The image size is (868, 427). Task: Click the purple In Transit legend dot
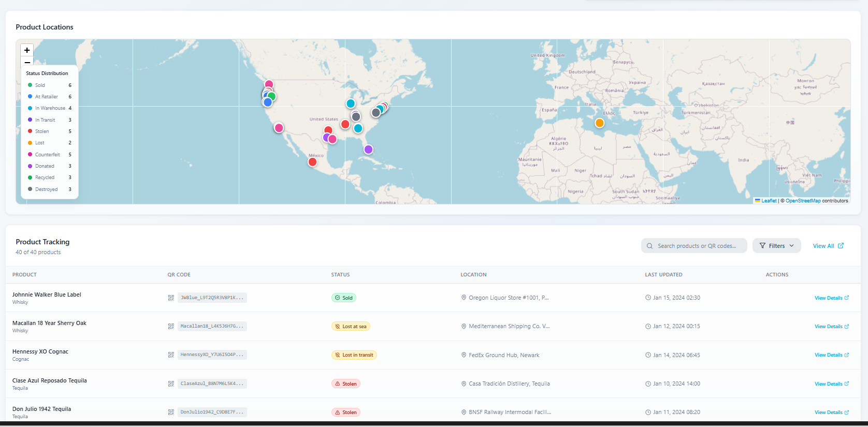pyautogui.click(x=30, y=120)
